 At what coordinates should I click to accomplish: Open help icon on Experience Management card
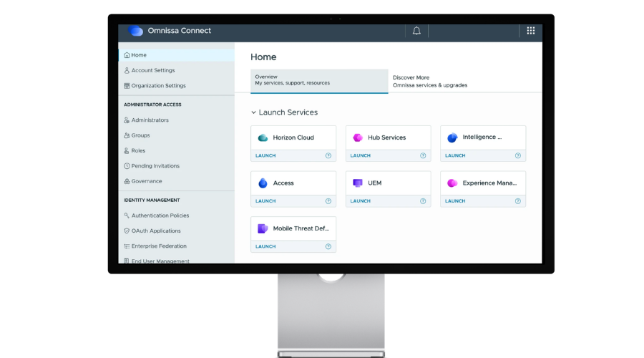point(518,201)
